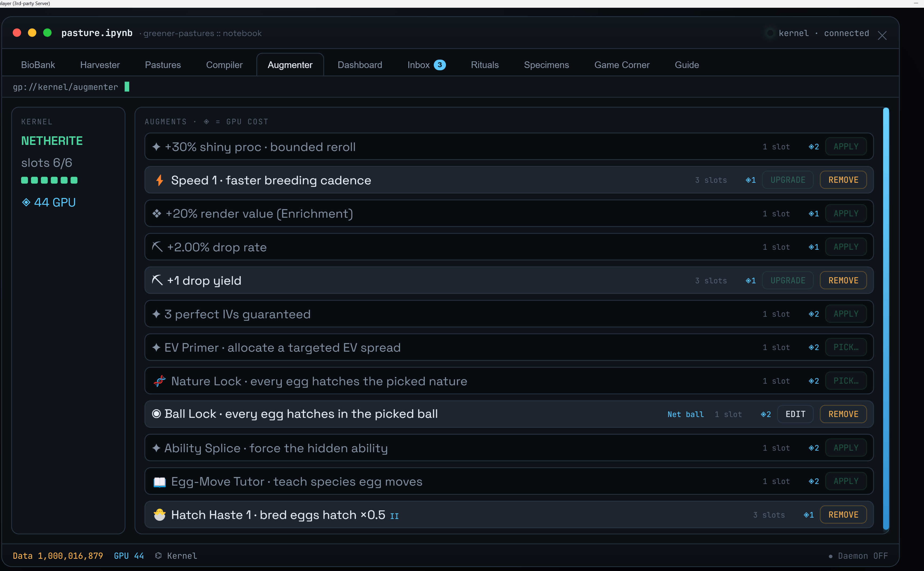Screen dimensions: 924x571
Task: Click the pickaxe icon on +1 drop yield
Action: (x=157, y=280)
